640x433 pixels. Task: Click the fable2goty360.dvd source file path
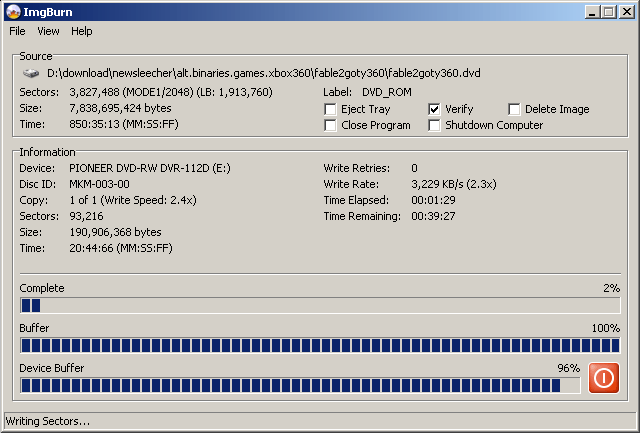pyautogui.click(x=264, y=73)
